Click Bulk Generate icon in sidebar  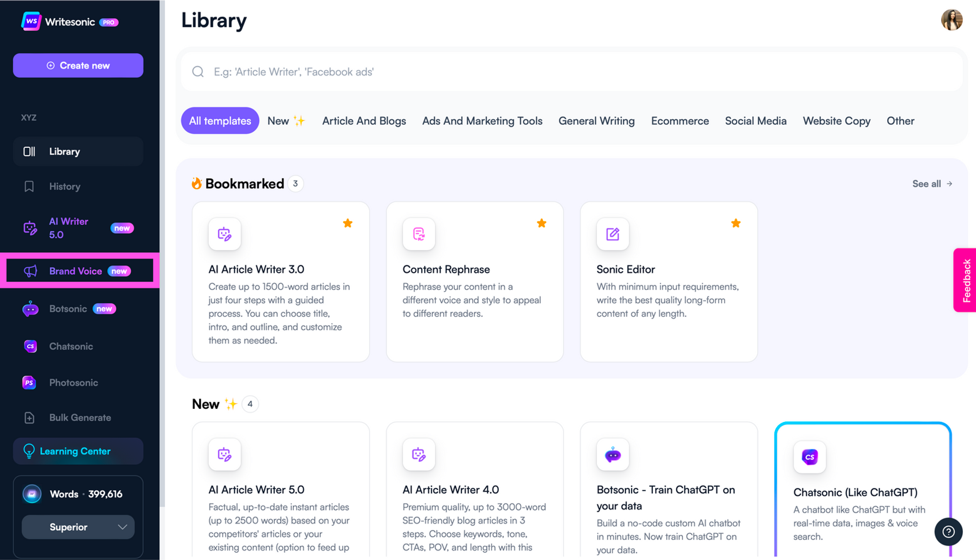(x=30, y=418)
